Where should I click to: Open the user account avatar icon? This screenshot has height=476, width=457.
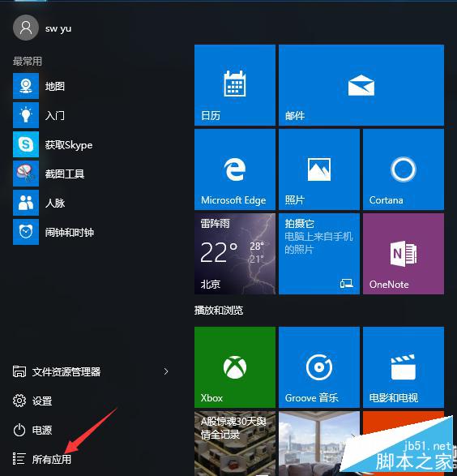tap(26, 28)
